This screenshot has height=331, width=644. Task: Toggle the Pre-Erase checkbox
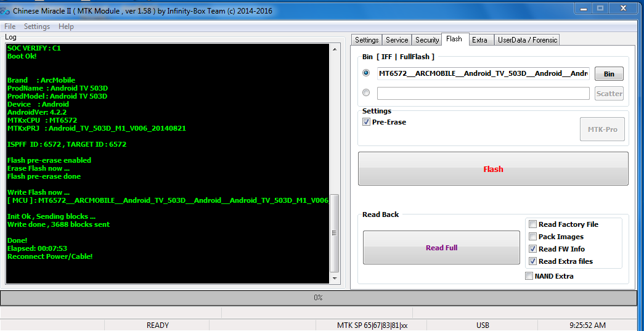click(366, 122)
